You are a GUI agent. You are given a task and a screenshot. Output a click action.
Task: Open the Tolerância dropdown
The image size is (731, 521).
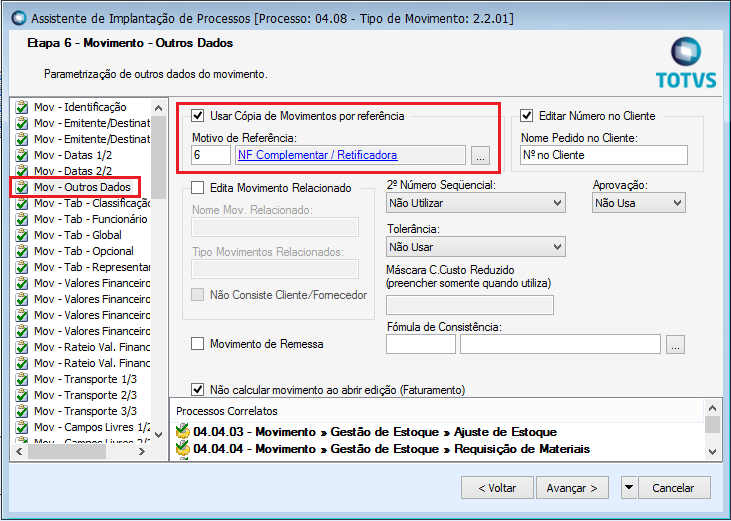[476, 247]
